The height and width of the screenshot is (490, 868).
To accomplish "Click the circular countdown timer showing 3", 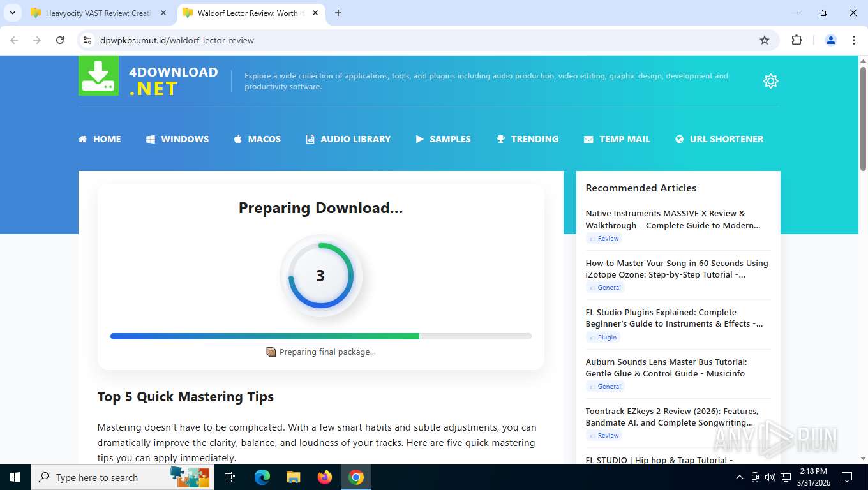I will [320, 276].
